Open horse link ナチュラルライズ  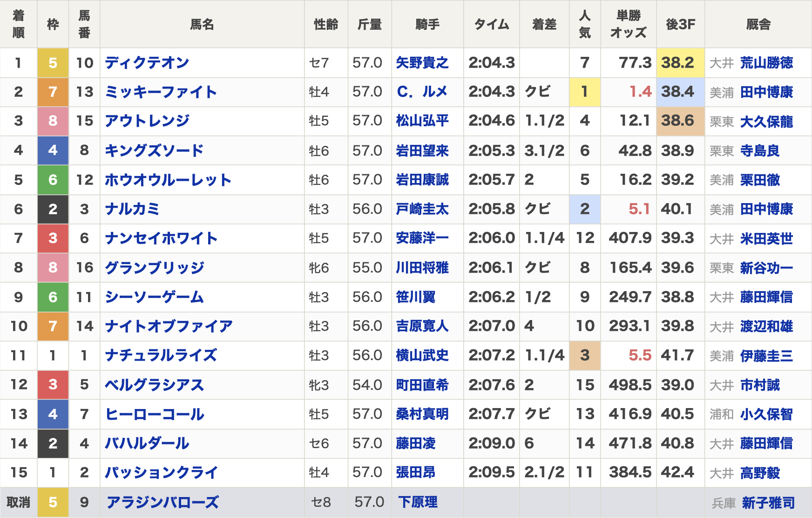[161, 355]
